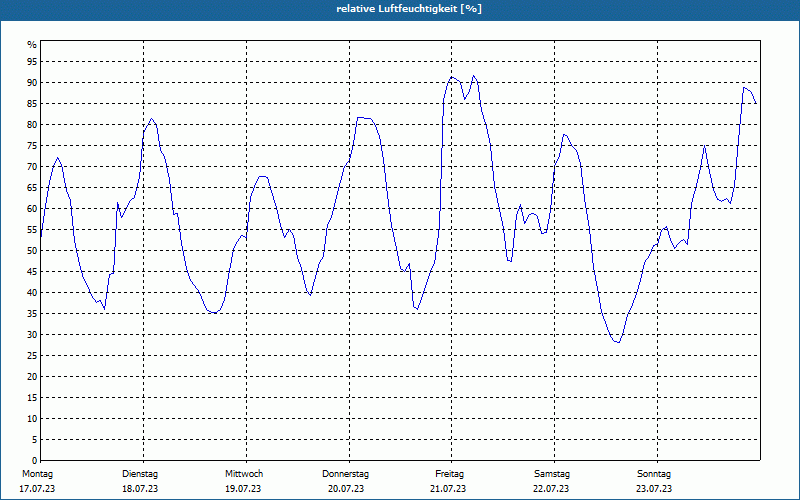Screen dimensions: 800x500
Task: Click the chart title 'relative Luftfeuchtigkeit [%]'
Action: click(x=409, y=9)
